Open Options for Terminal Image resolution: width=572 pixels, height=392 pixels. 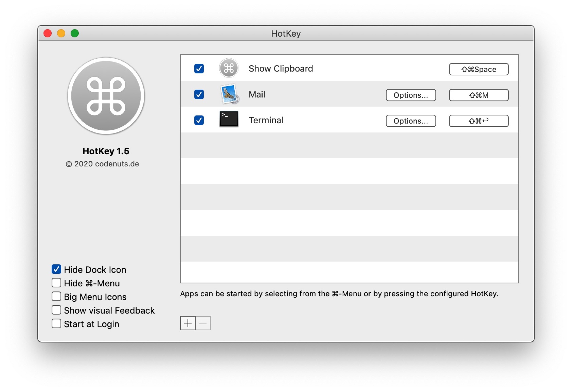point(411,121)
